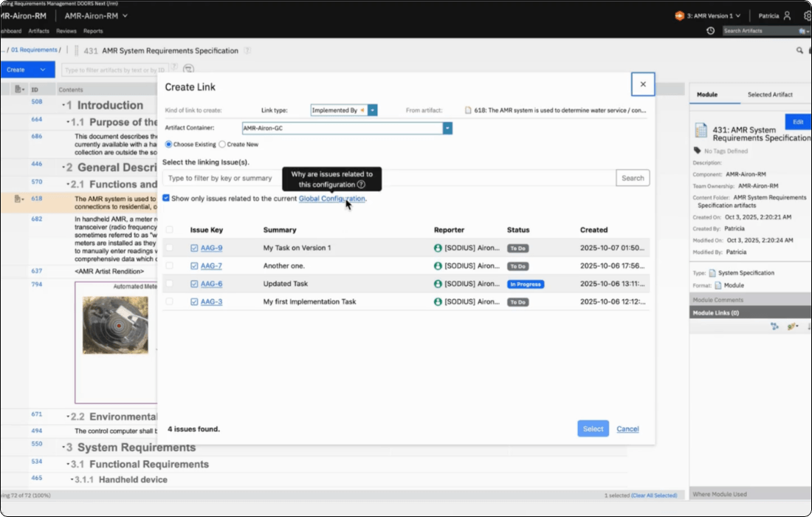Click the Patricia user profile icon
Viewport: 812px width, 517px height.
pyautogui.click(x=787, y=16)
